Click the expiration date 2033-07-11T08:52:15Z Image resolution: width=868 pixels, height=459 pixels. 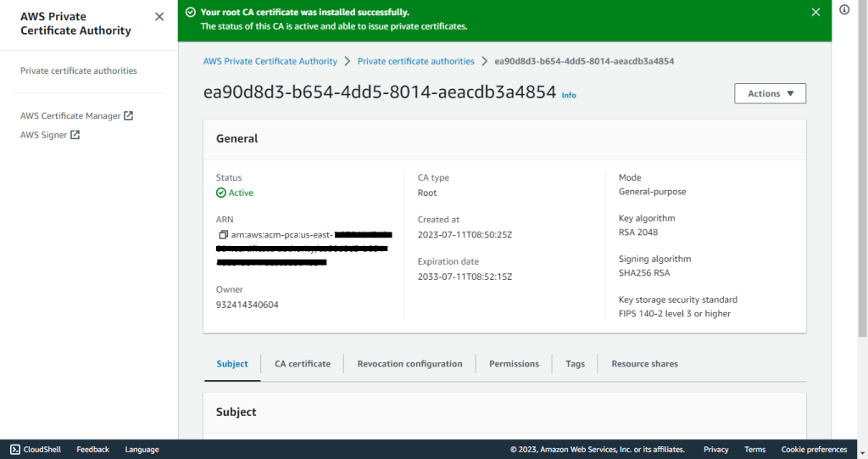coord(465,276)
